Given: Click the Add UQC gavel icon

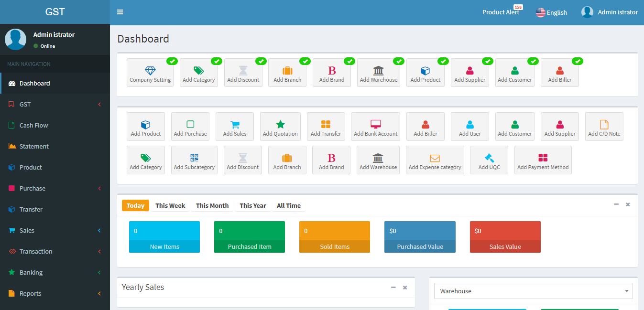Looking at the screenshot, I should click(x=489, y=158).
